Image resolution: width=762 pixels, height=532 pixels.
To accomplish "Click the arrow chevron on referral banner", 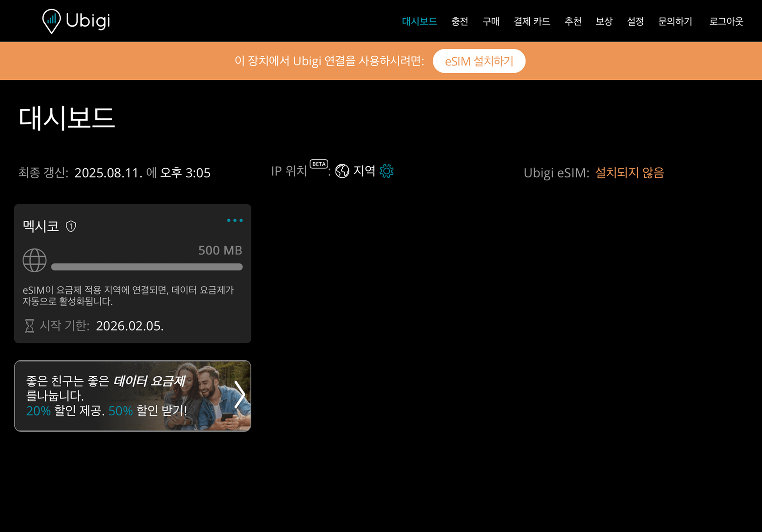I will pyautogui.click(x=240, y=394).
